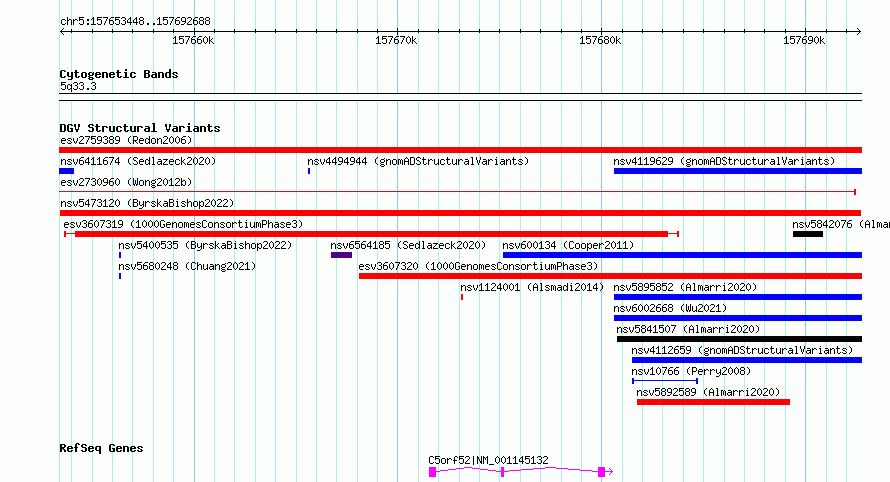Click the middle magenta exon of C5orf52
Viewport: 890px width, 482px height.
tap(502, 472)
